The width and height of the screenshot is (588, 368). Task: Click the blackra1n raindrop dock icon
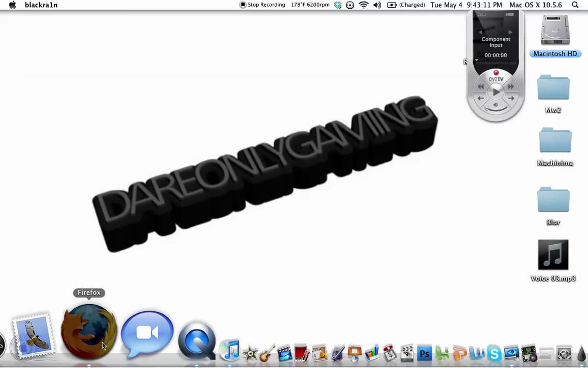581,354
